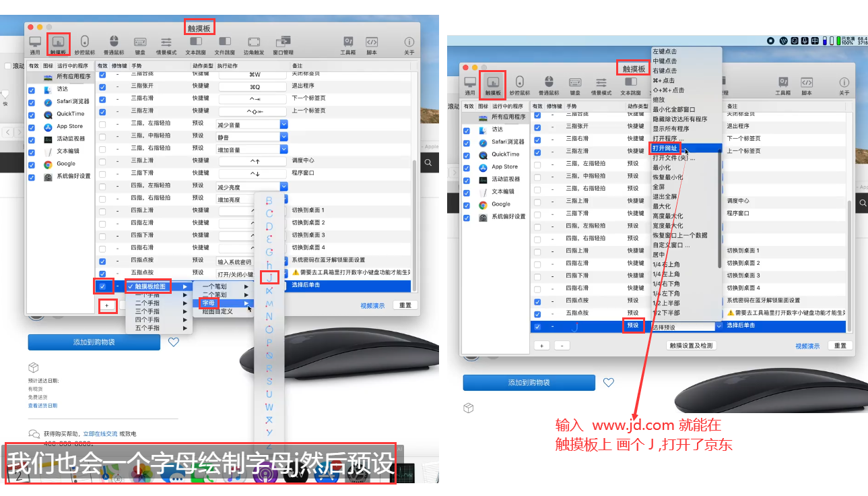Select 触摸板 icon in the right window toolbar
868x496 pixels.
click(493, 84)
